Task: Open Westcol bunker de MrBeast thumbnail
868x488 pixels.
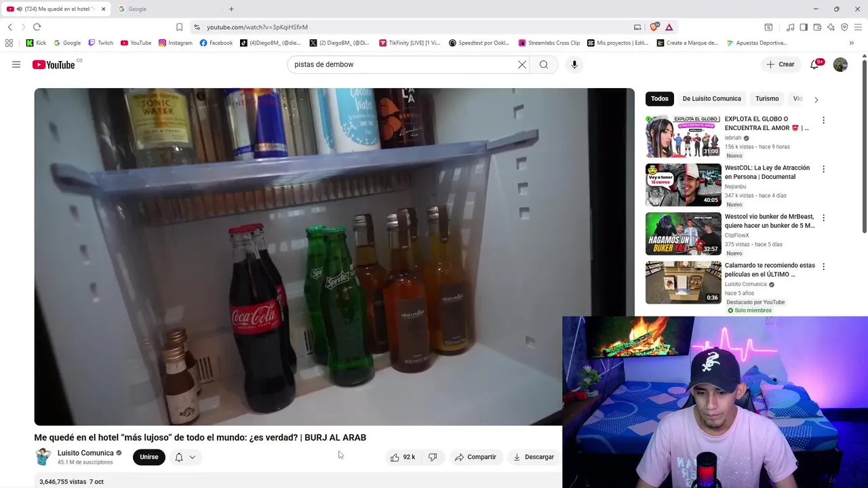Action: click(683, 234)
